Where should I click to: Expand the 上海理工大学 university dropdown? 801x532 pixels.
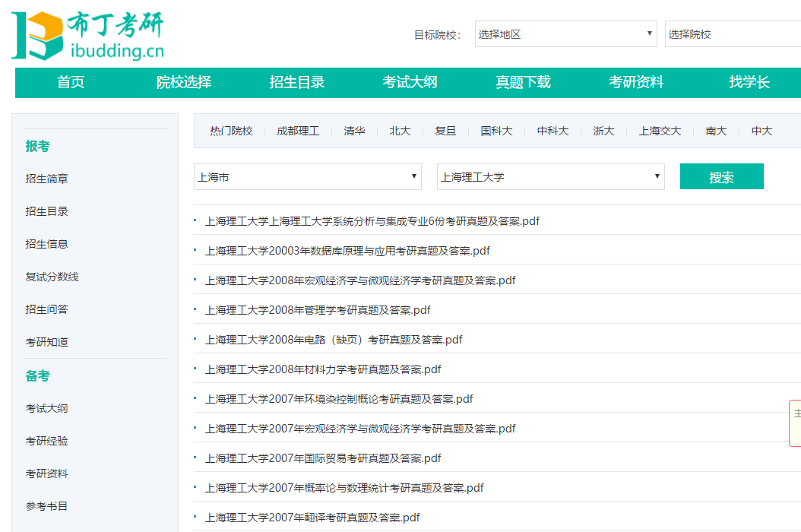(x=551, y=177)
